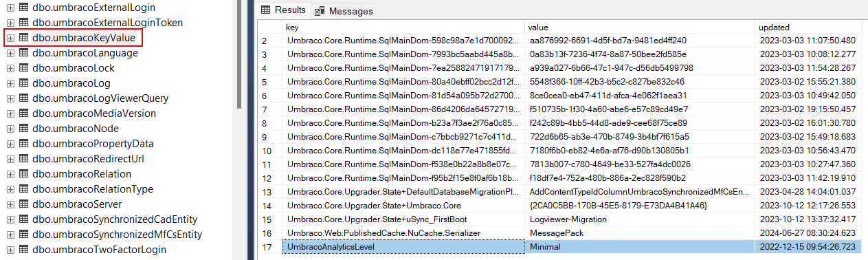Image resolution: width=868 pixels, height=260 pixels.
Task: Click table icon of dbo.umbracoExternalLoginToken
Action: 23,23
